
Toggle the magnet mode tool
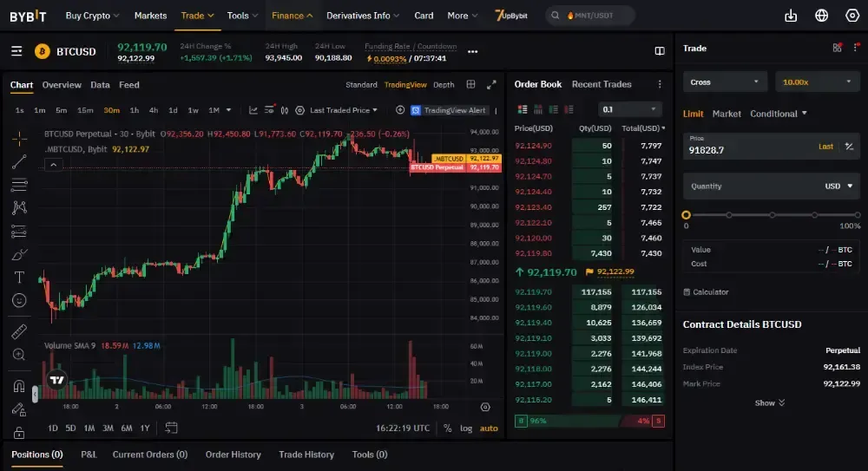(x=19, y=386)
